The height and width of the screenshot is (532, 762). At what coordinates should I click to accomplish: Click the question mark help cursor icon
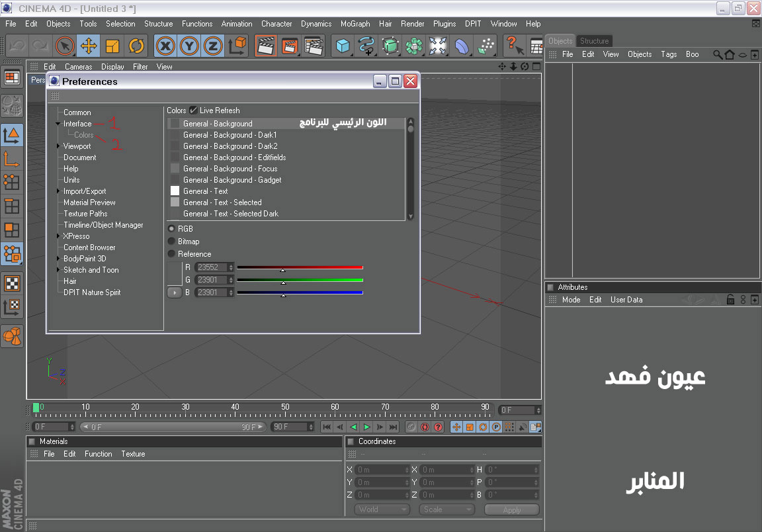pos(514,46)
